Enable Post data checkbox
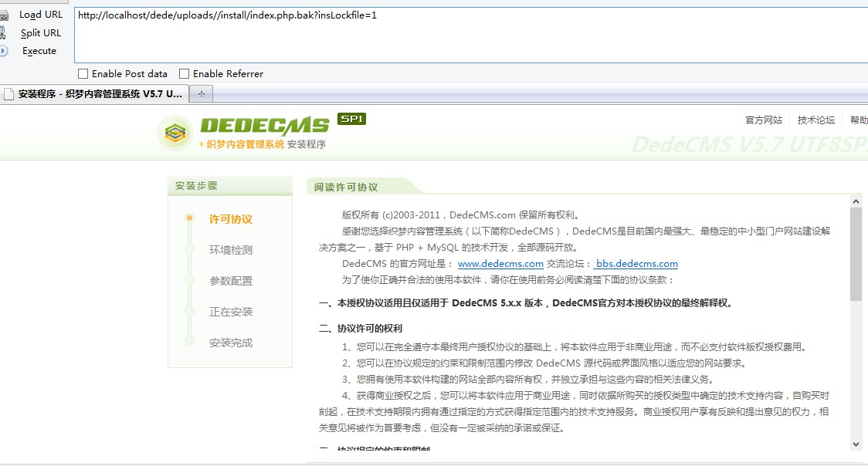Screen dimensions: 868x466 [x=83, y=73]
